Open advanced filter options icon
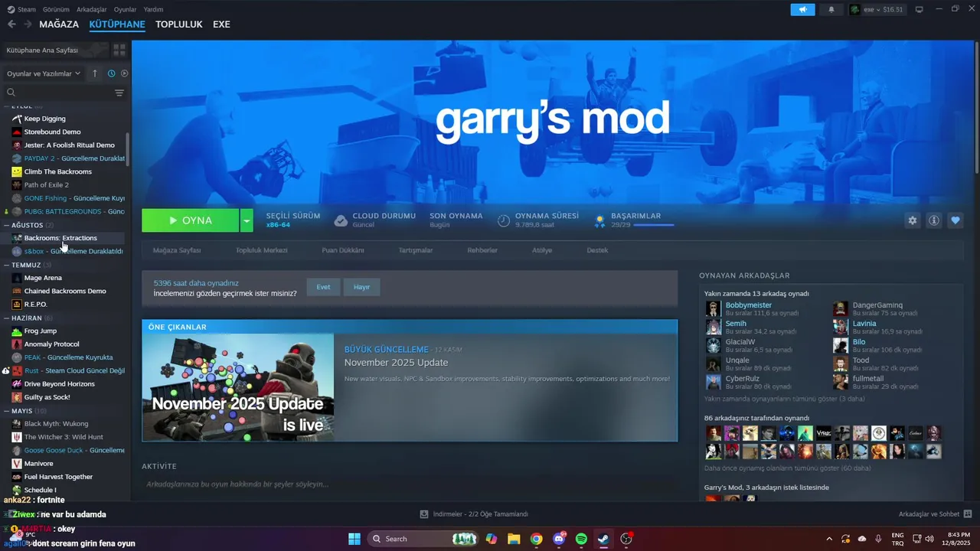Screen dimensions: 980x551 coord(119,93)
